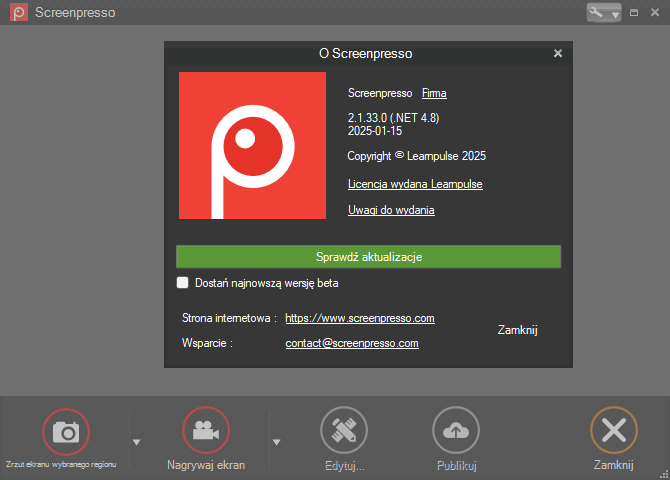
Task: Open the wrench settings menu
Action: click(604, 13)
